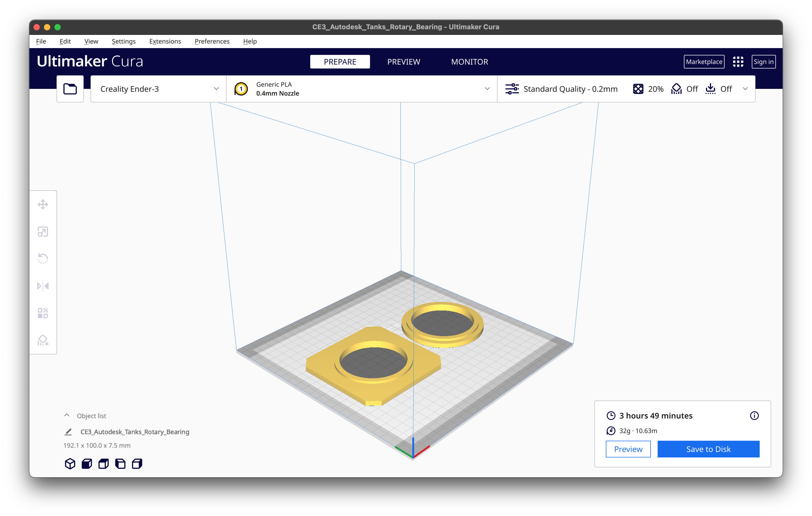This screenshot has width=812, height=516.
Task: Click the open file folder icon
Action: point(70,89)
